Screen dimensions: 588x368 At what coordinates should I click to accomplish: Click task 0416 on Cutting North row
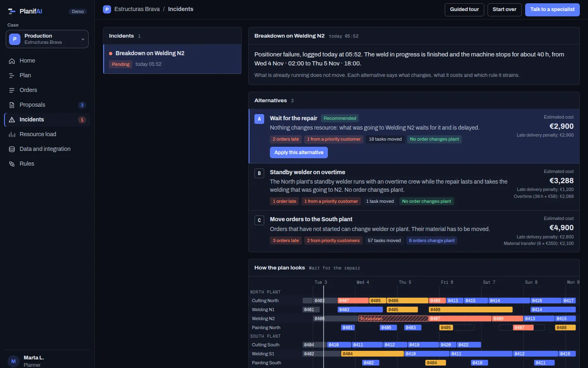546,301
